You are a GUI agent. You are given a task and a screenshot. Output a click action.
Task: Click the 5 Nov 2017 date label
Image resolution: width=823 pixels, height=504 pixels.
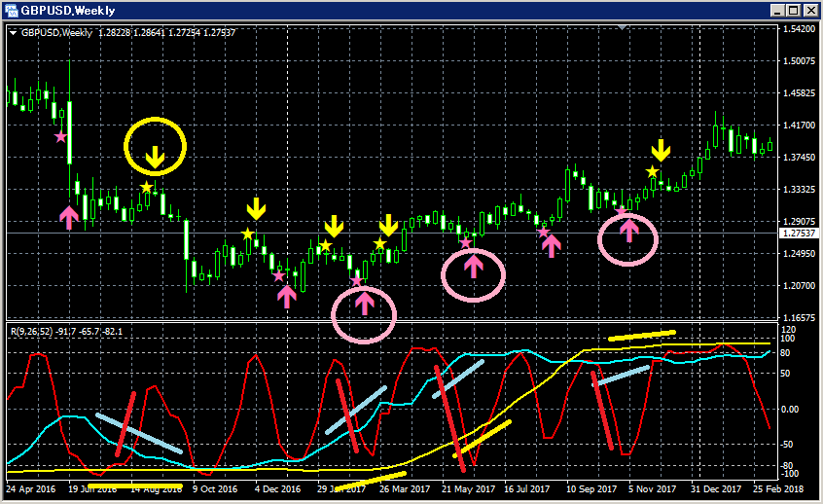pyautogui.click(x=652, y=488)
